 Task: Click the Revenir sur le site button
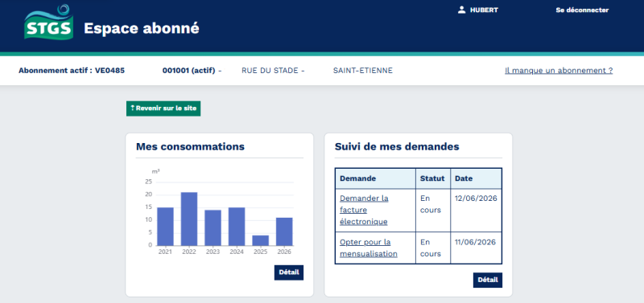click(163, 109)
